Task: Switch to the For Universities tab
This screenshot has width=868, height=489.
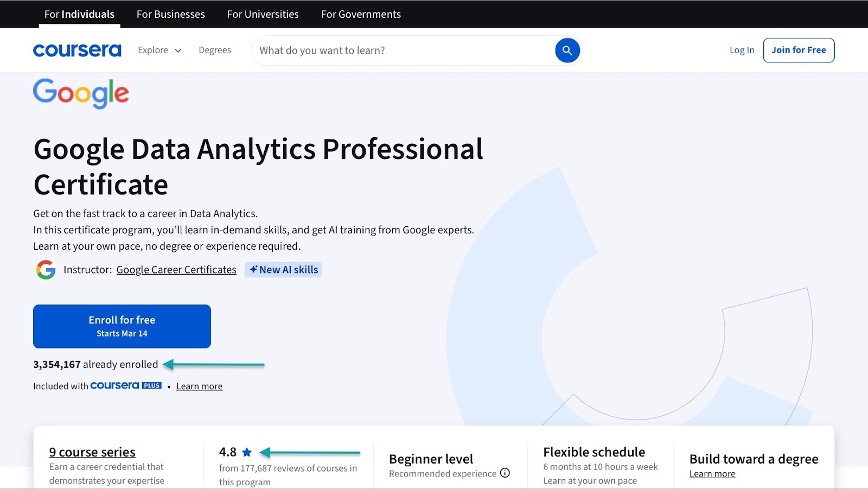Action: [263, 14]
